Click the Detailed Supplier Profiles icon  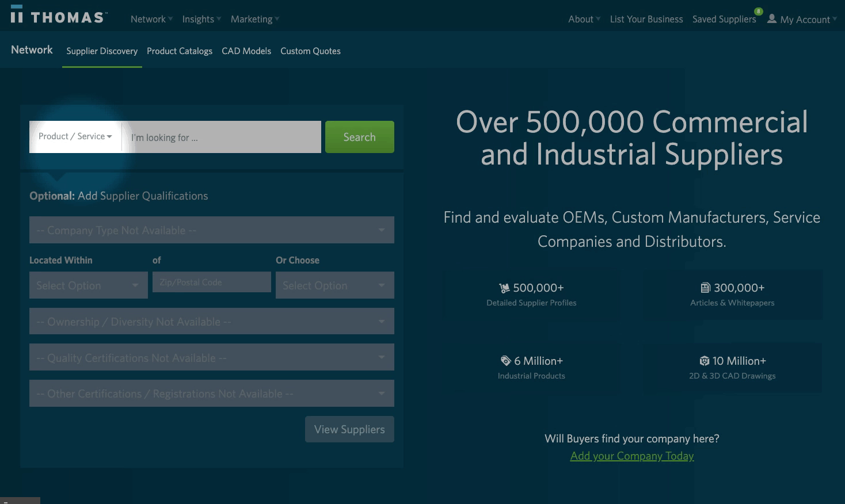coord(504,288)
